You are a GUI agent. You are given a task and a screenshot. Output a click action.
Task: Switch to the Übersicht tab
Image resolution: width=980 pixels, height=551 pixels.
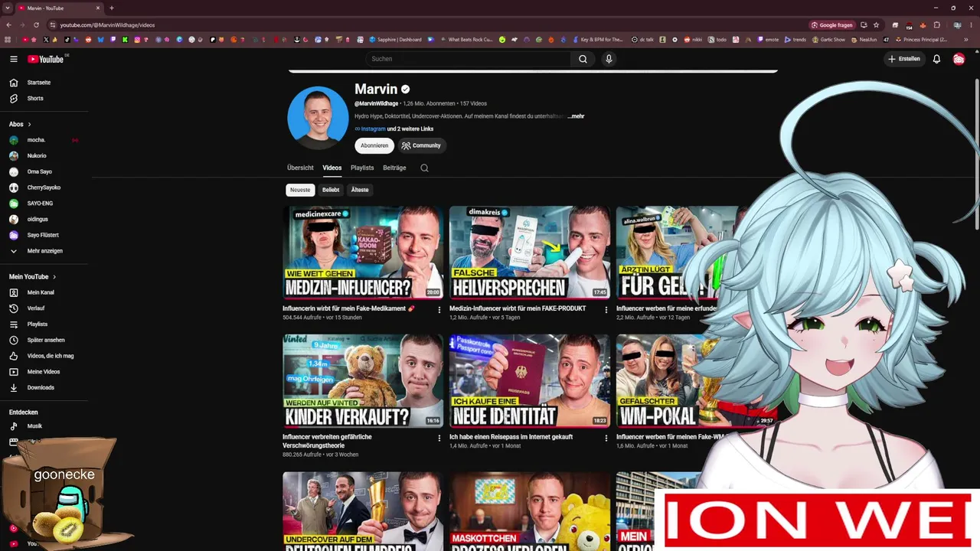300,168
